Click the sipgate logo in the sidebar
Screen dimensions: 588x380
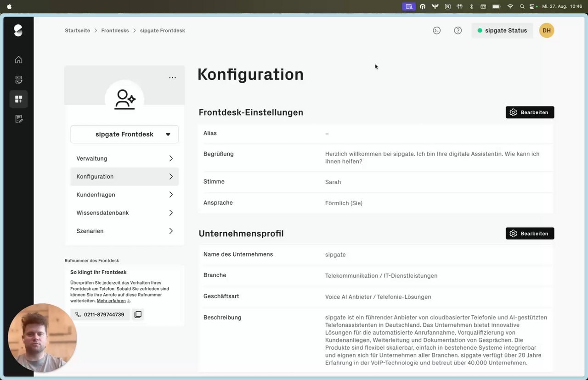18,31
